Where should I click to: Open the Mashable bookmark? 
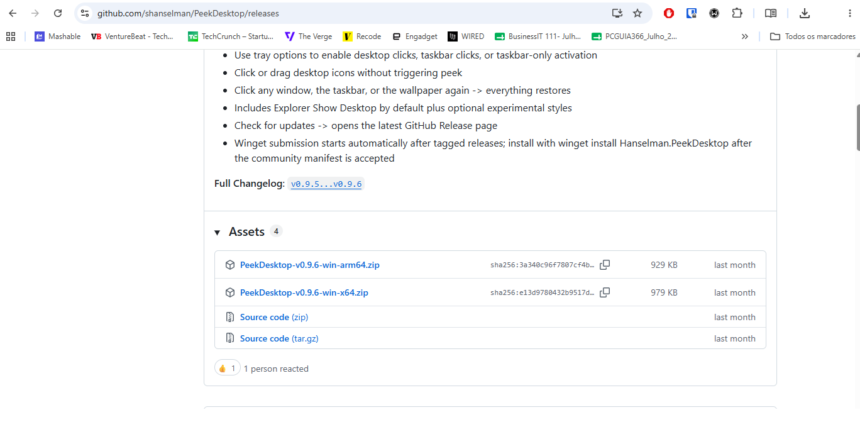click(57, 36)
